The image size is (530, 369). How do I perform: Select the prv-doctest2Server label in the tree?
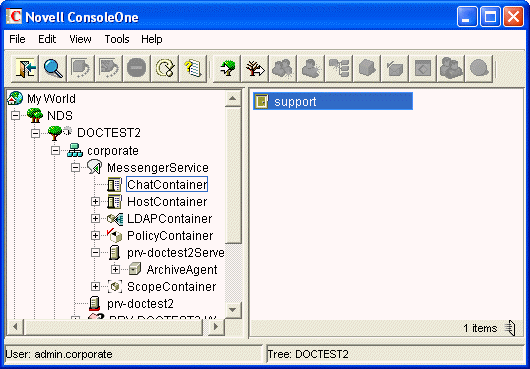[x=176, y=253]
